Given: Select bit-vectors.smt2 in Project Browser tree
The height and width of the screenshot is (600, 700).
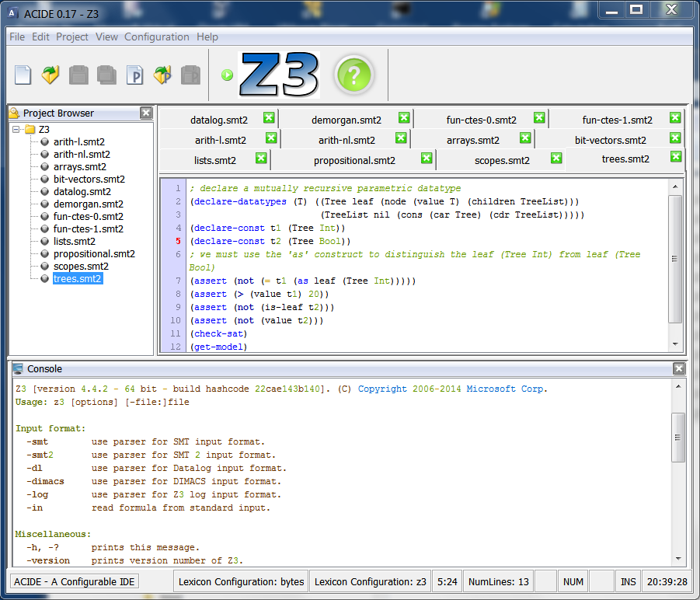Looking at the screenshot, I should click(89, 180).
